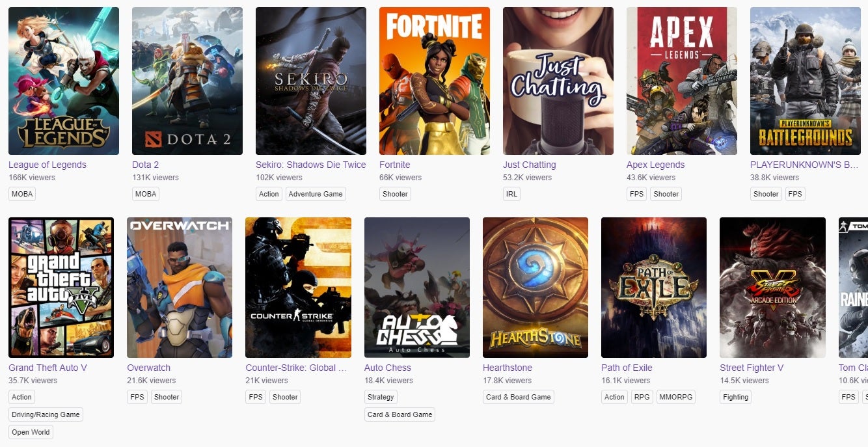
Task: Click Driving/Racing Game tag under GTA V
Action: pos(46,414)
